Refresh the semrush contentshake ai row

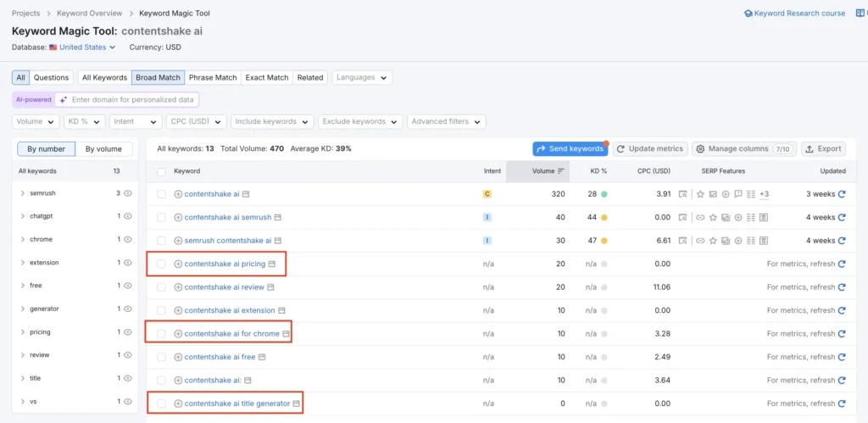coord(842,241)
